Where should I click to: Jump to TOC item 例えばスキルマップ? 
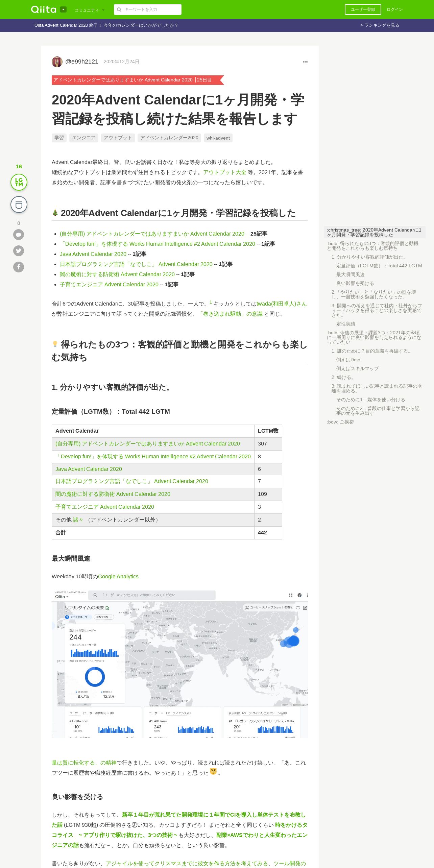point(357,369)
